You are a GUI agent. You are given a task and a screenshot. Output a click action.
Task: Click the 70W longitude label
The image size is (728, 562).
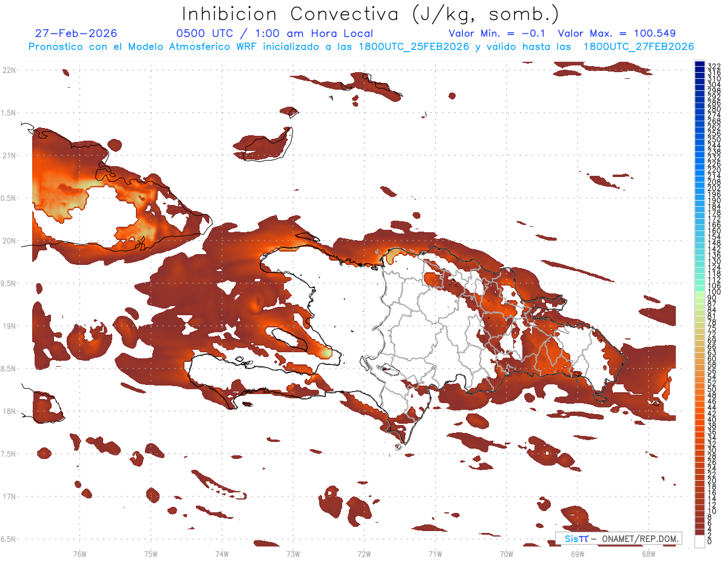point(507,553)
